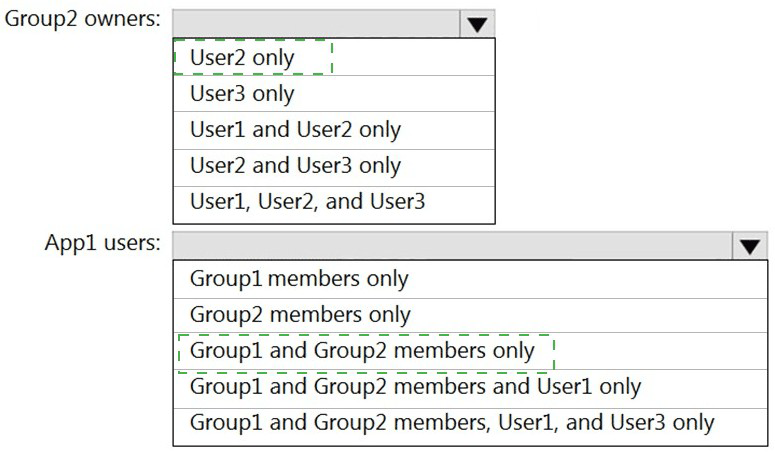The height and width of the screenshot is (453, 775).
Task: Pick "User1 and User2 only" option
Action: point(294,130)
